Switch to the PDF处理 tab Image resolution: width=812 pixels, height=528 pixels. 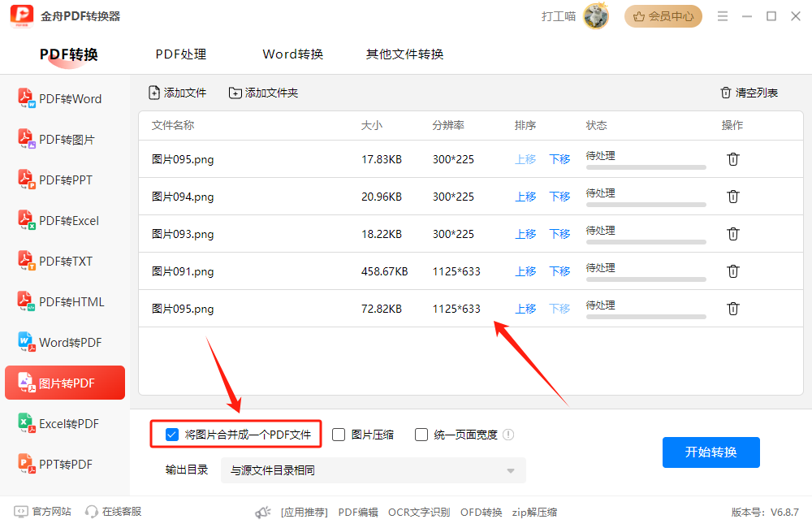pos(180,54)
